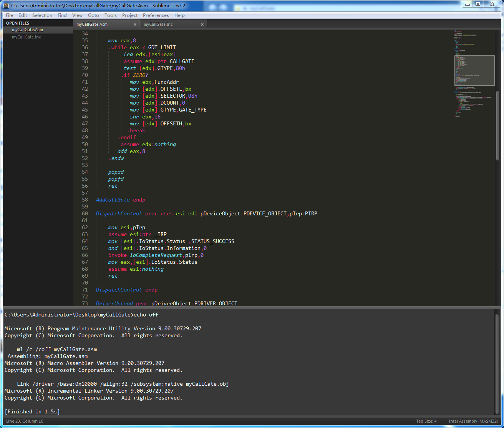Open the File menu
This screenshot has width=504, height=428.
10,15
